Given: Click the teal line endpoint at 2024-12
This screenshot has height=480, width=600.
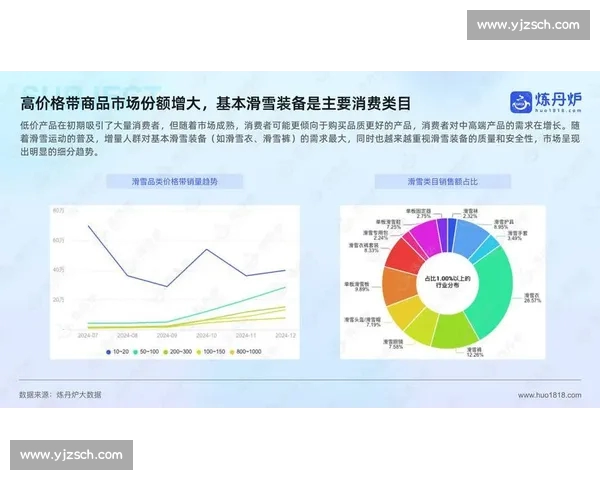Looking at the screenshot, I should [x=285, y=287].
